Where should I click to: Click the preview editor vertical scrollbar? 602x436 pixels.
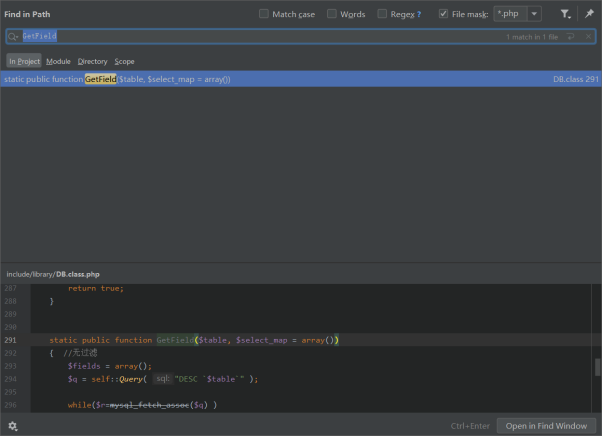point(597,367)
